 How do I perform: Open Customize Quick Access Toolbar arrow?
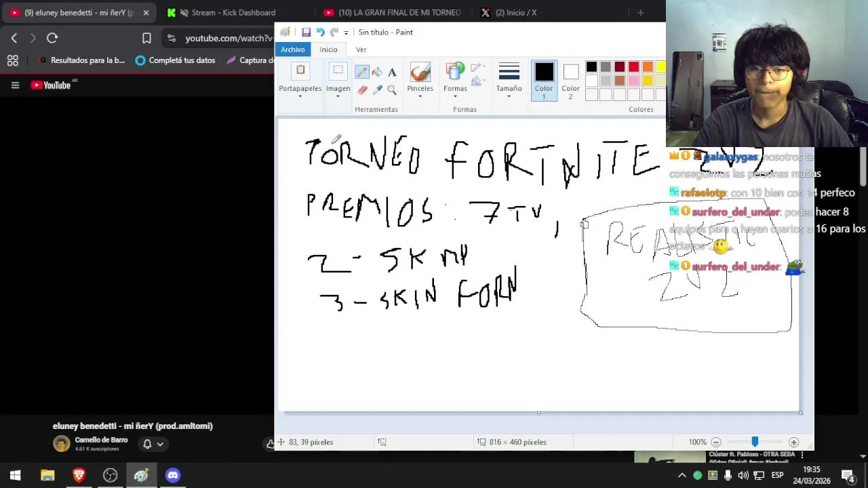346,33
